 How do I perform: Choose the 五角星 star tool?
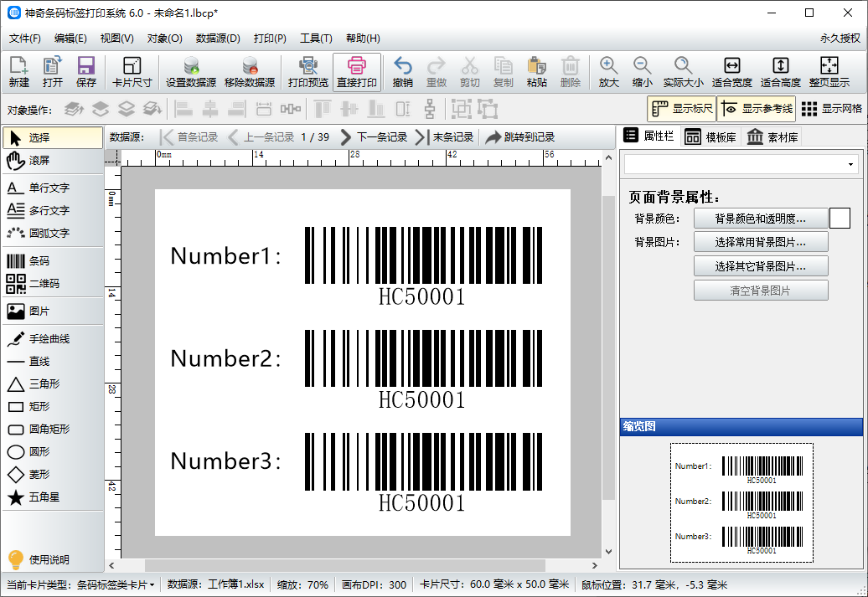coord(53,497)
